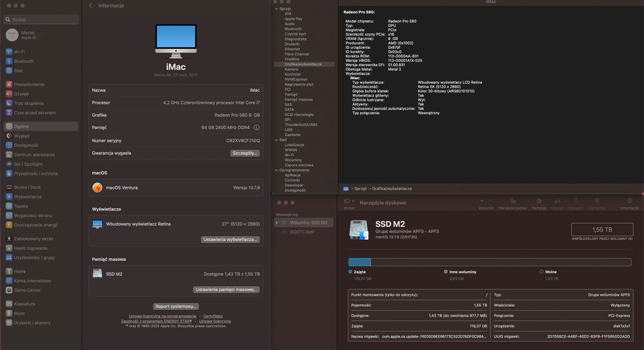Image resolution: width=644 pixels, height=350 pixels.
Task: Select Ogólne in settings sidebar
Action: pos(41,126)
